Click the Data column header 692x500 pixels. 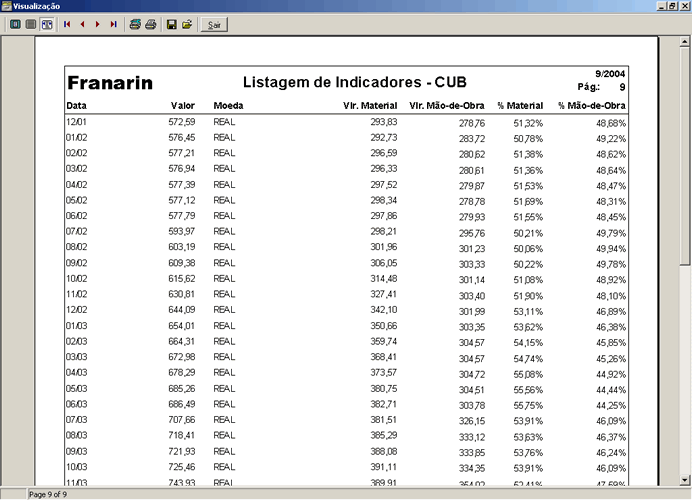[x=76, y=105]
